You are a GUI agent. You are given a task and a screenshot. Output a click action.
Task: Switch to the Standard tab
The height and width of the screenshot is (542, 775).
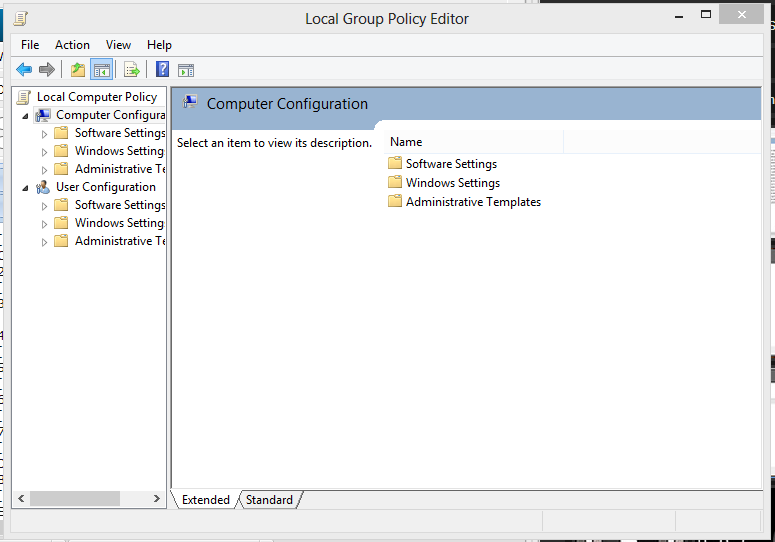[x=269, y=500]
